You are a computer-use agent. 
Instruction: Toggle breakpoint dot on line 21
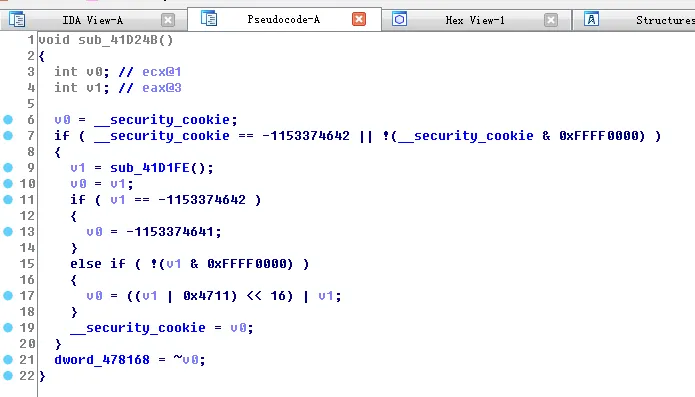[x=8, y=359]
